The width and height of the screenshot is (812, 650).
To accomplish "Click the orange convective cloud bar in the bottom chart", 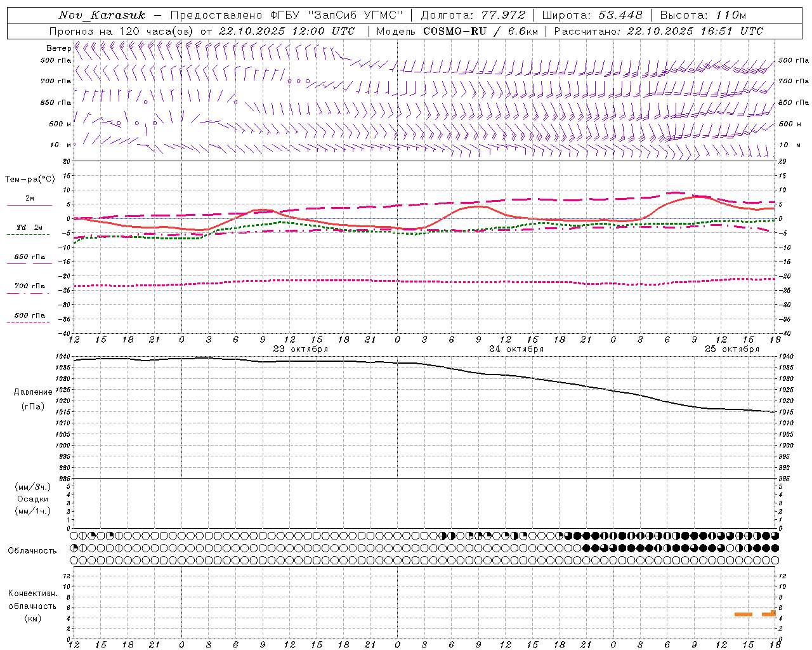I will pyautogui.click(x=743, y=614).
